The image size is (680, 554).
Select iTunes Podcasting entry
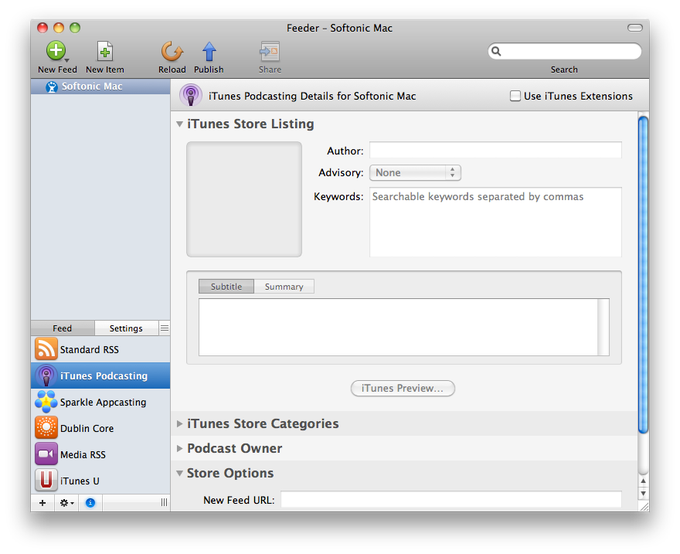pos(101,376)
